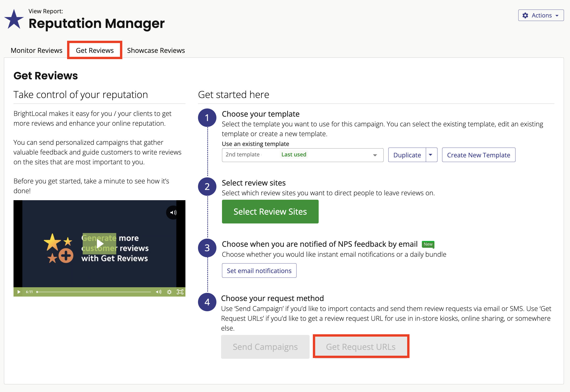Click the Reputation Manager star logo
570x392 pixels.
point(14,19)
